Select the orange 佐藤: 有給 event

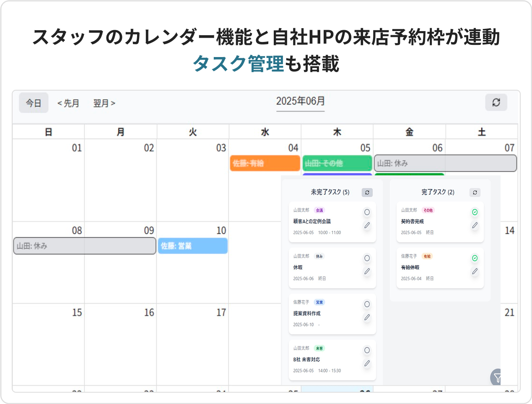coord(265,163)
